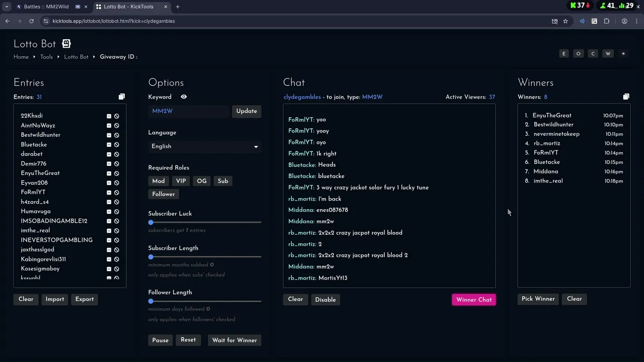Remove Kabingorevlisi311 entry with minus icon

tap(109, 259)
